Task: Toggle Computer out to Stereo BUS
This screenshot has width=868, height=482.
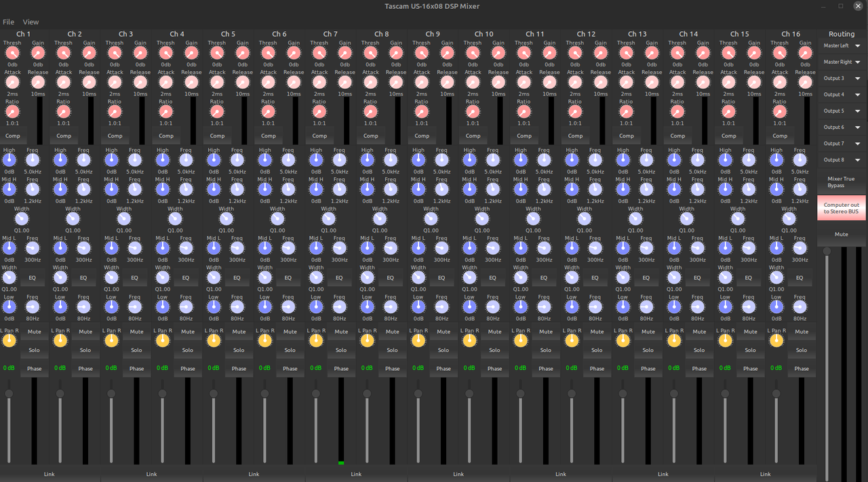Action: [x=841, y=208]
